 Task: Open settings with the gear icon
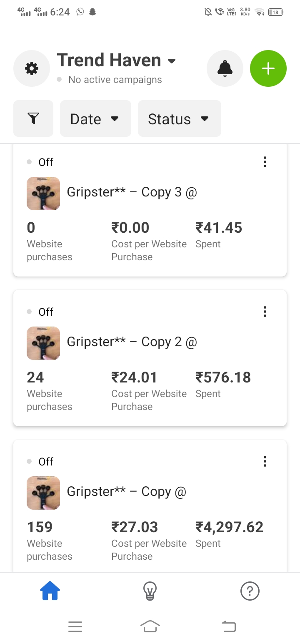(x=32, y=68)
